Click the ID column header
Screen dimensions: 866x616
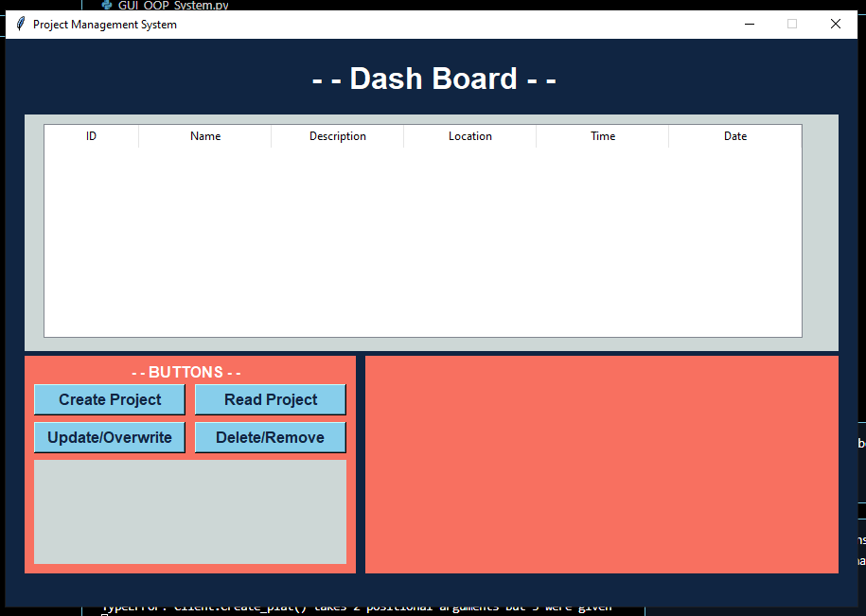(x=92, y=136)
